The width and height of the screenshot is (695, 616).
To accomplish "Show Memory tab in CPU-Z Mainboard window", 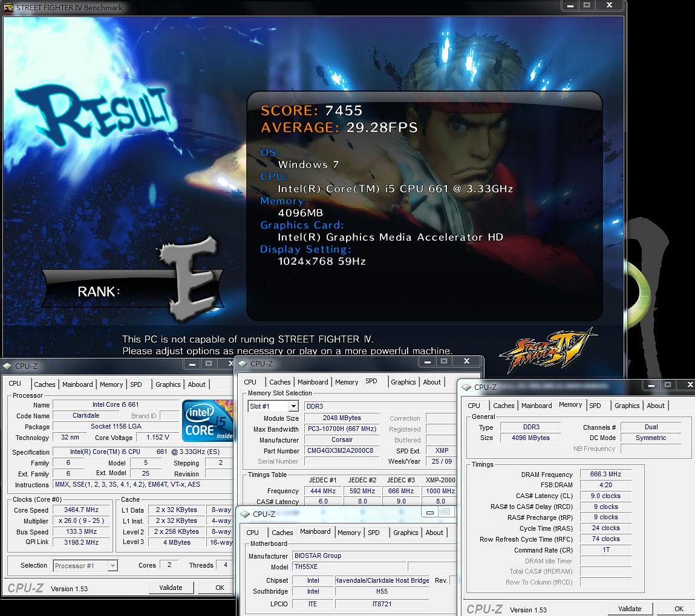I will pyautogui.click(x=349, y=533).
